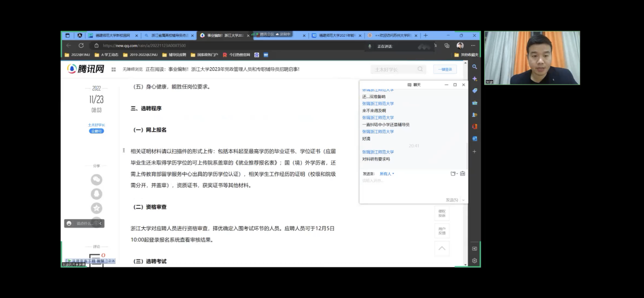Switch to 福建师范大学新校园网 tab

click(113, 36)
